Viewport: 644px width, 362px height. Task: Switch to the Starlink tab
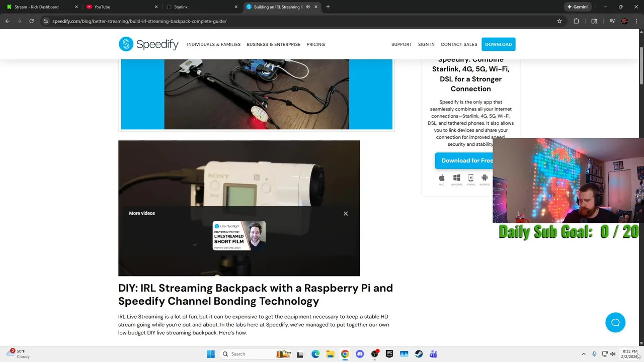[181, 7]
